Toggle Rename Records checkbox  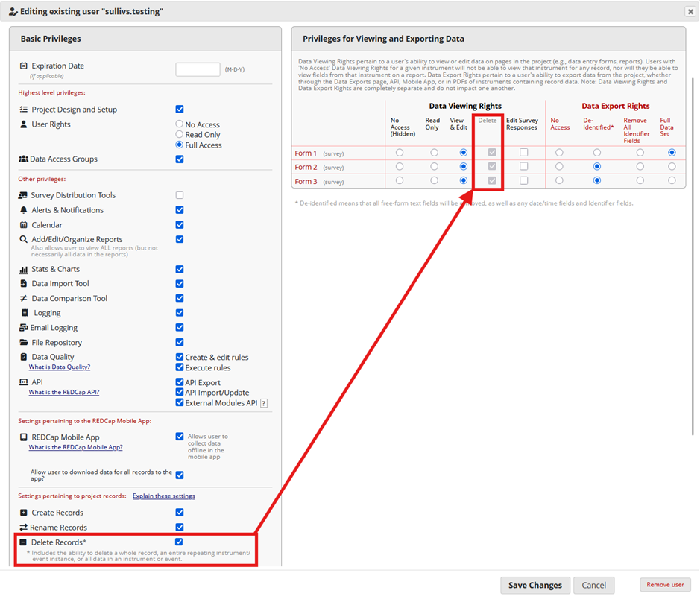coord(180,527)
